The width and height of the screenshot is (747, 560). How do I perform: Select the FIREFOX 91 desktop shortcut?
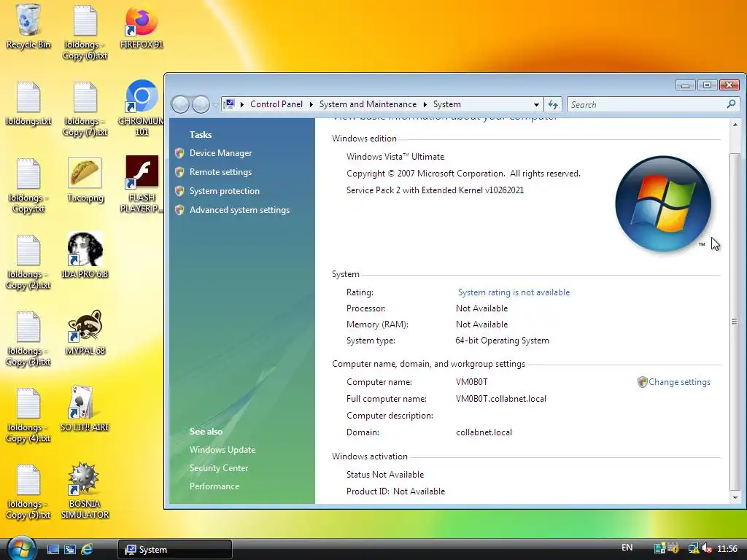pos(142,27)
